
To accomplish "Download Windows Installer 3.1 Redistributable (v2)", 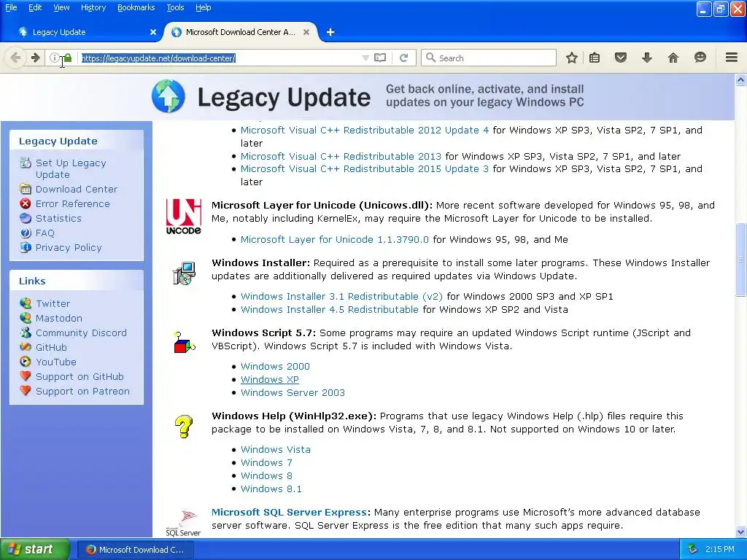I will [x=341, y=296].
